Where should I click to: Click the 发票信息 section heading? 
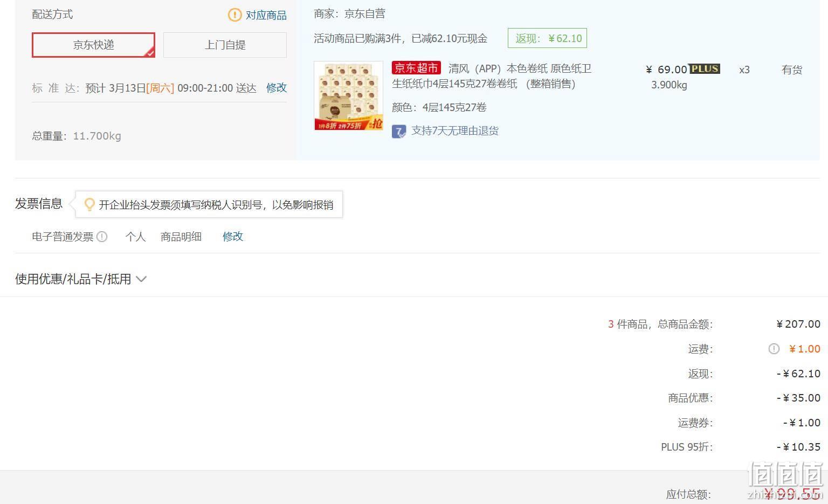click(x=39, y=203)
